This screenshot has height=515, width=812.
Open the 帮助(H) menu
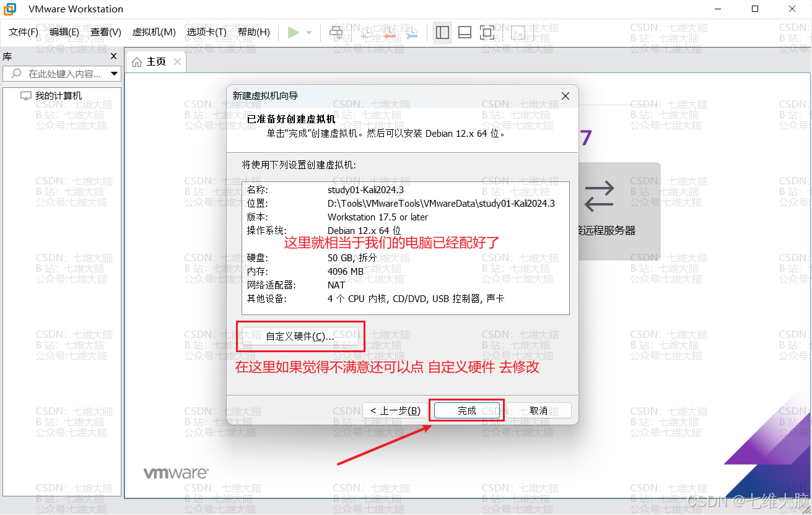click(254, 32)
